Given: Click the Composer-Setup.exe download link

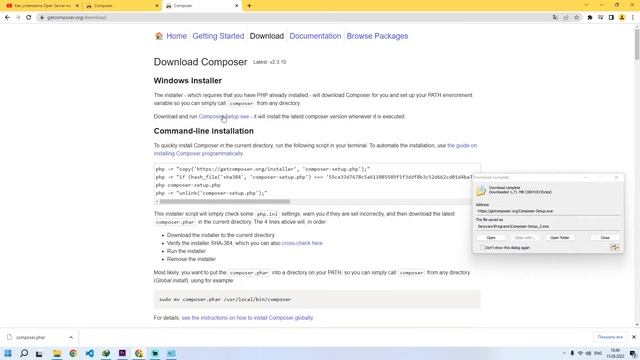Looking at the screenshot, I should [x=224, y=117].
